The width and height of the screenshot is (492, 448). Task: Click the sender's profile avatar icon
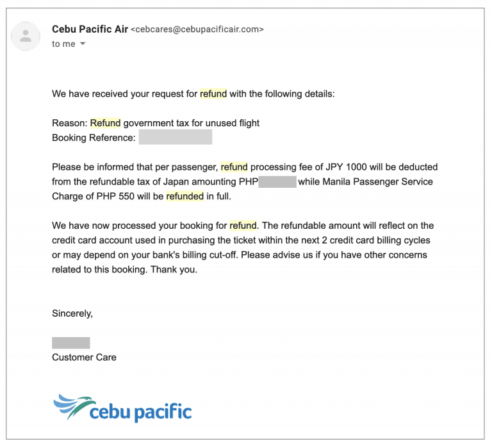pyautogui.click(x=26, y=36)
